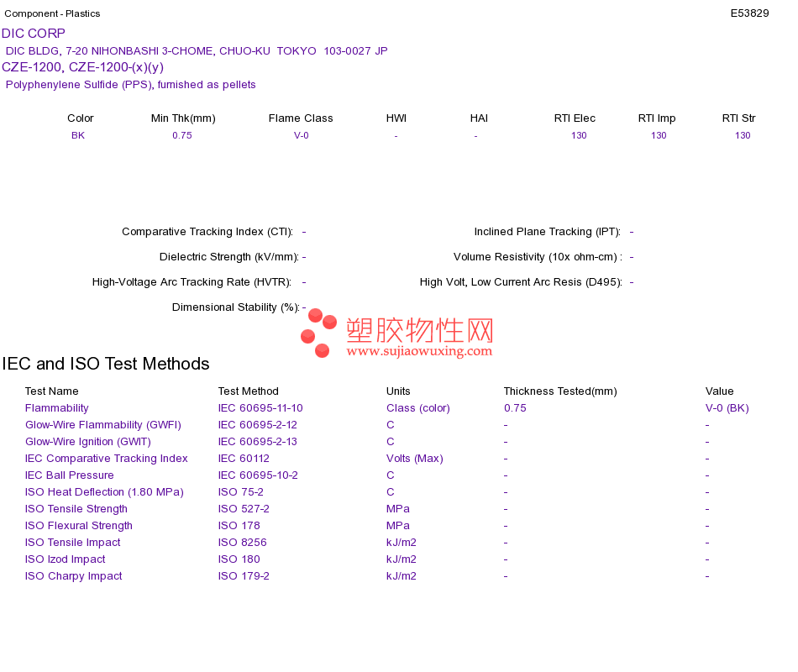This screenshot has height=672, width=798.
Task: Open Glow-Wire Flammability (GWFI) link
Action: pyautogui.click(x=102, y=425)
